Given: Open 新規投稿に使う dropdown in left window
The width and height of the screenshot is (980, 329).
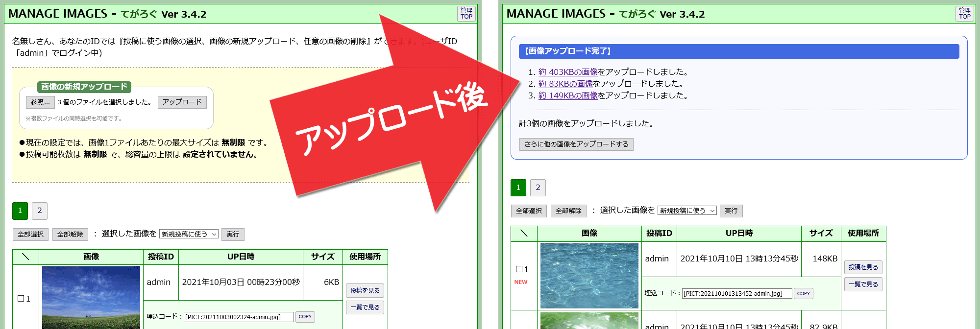Looking at the screenshot, I should coord(189,234).
